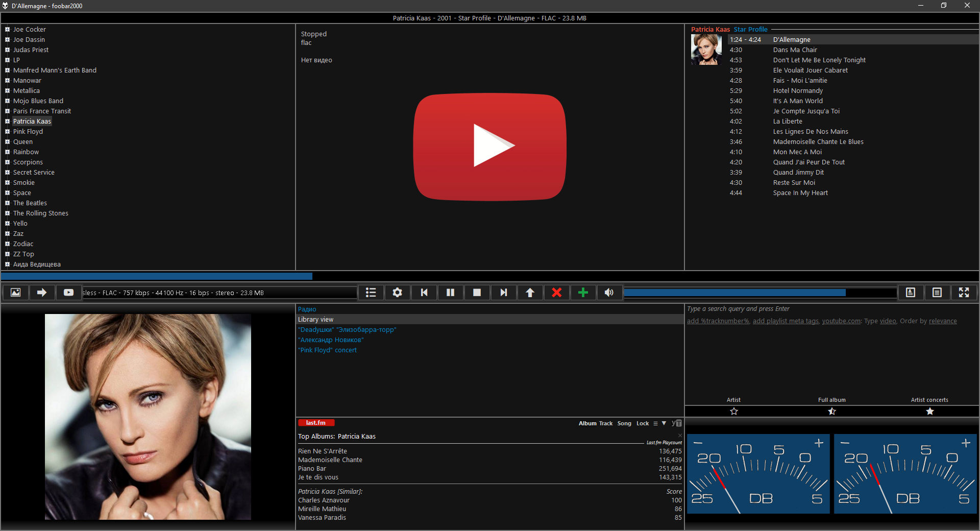This screenshot has width=980, height=531.
Task: Open the last.fm panel dropdown arrow
Action: point(664,423)
